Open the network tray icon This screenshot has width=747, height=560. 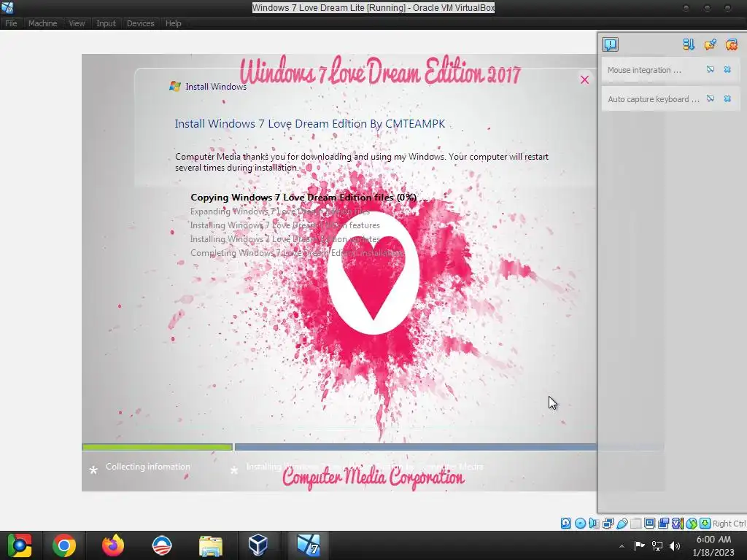[657, 545]
